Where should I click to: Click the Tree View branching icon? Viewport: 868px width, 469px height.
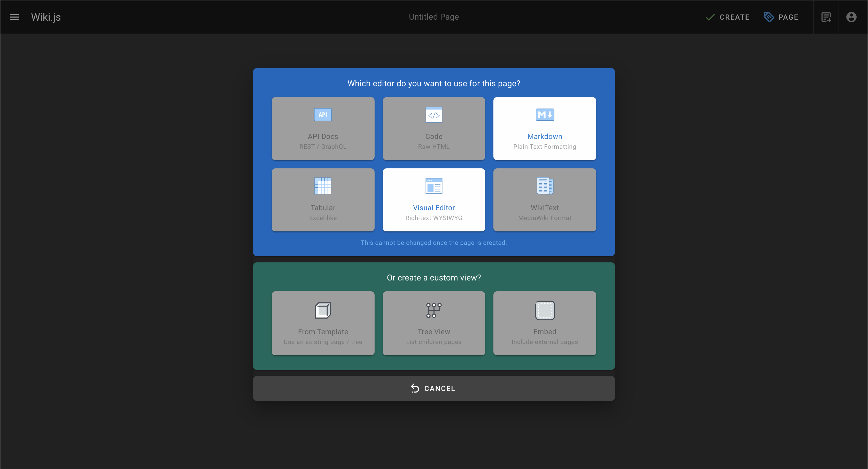click(434, 310)
